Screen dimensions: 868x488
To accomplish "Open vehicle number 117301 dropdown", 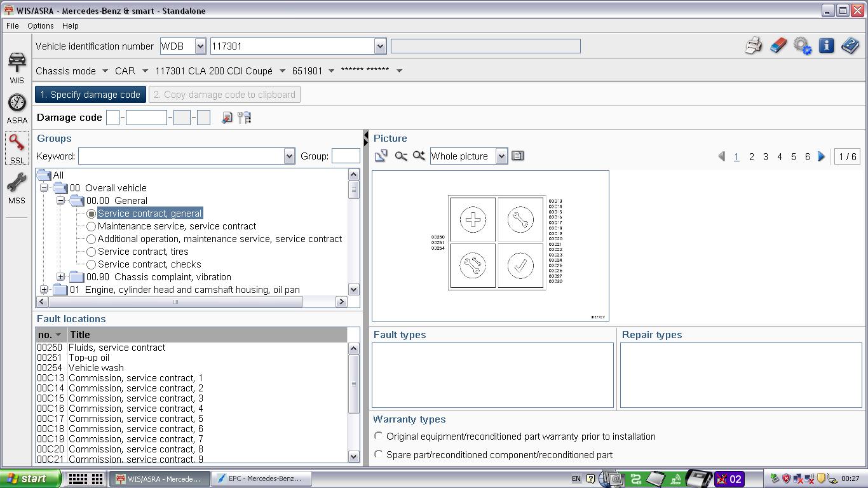I will click(x=380, y=46).
